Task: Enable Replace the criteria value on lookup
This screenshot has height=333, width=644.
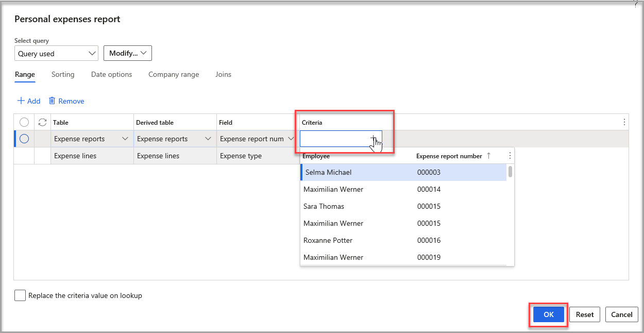Action: coord(20,295)
